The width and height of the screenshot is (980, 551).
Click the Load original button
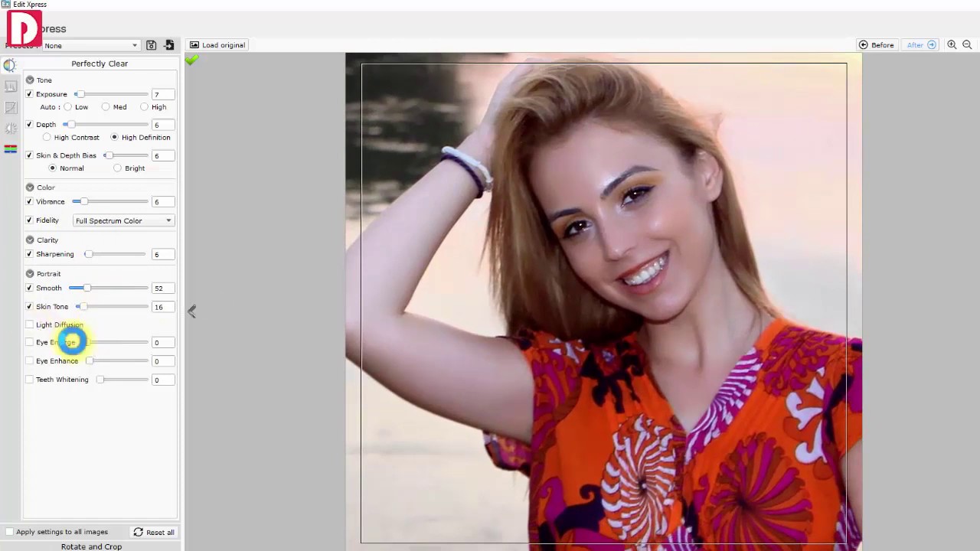point(217,45)
